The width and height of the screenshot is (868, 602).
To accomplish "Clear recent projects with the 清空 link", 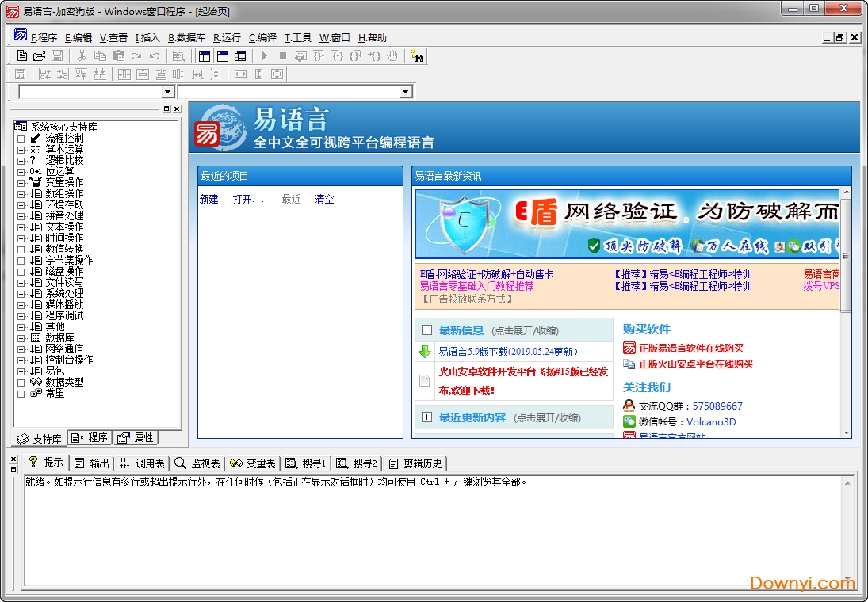I will pos(324,200).
